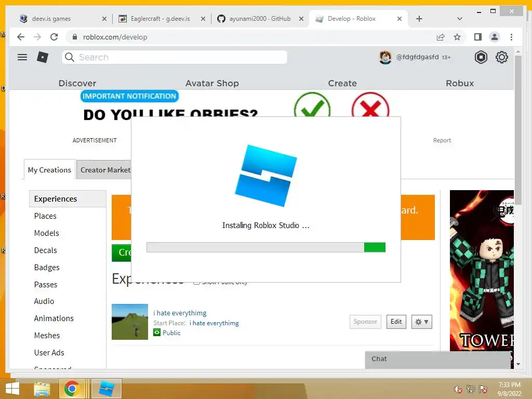The image size is (532, 399).
Task: Open the Create nav item
Action: pyautogui.click(x=342, y=83)
